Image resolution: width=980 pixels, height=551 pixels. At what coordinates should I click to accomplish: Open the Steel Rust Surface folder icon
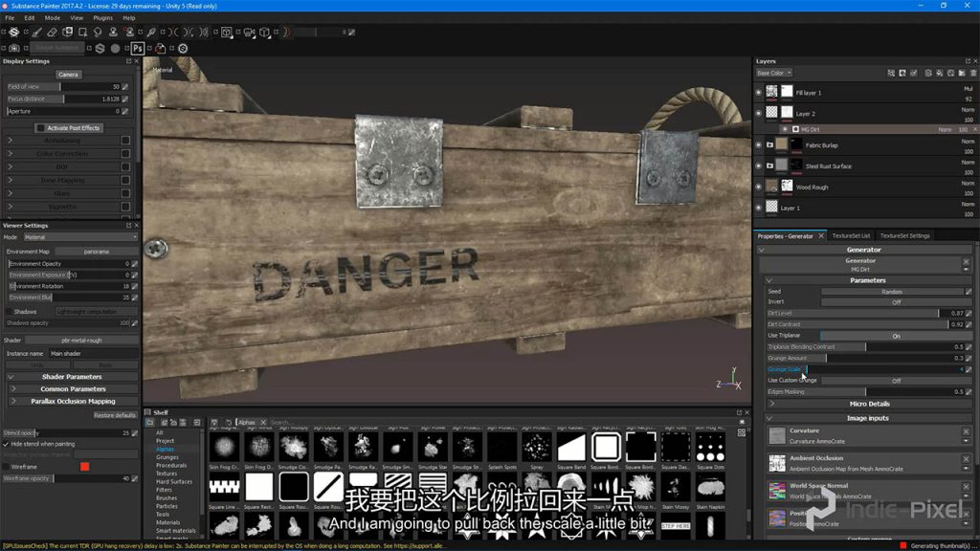click(770, 165)
